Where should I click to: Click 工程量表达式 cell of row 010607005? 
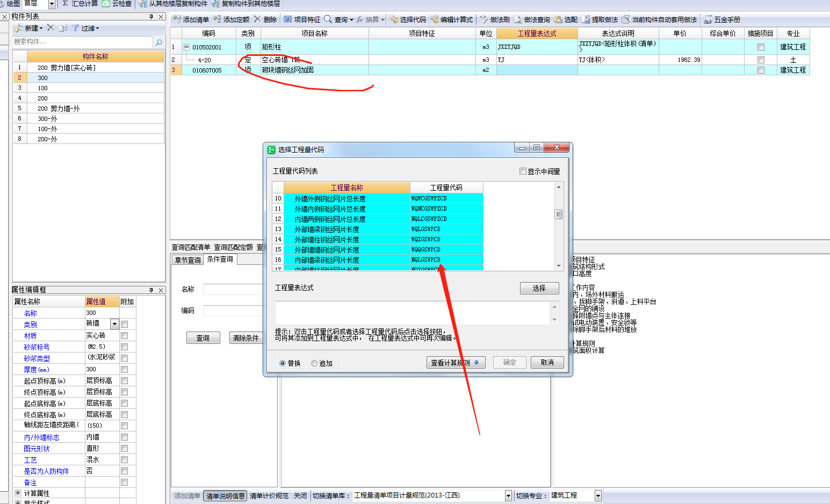coord(537,70)
